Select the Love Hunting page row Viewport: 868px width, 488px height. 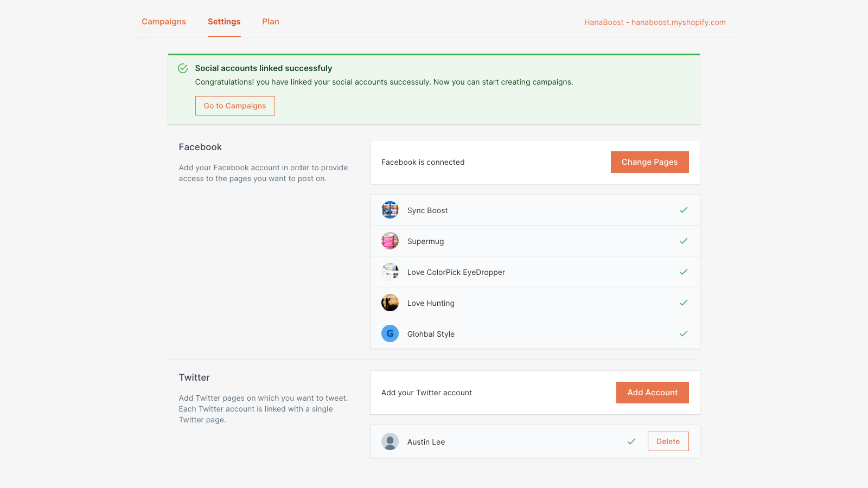[x=534, y=303]
